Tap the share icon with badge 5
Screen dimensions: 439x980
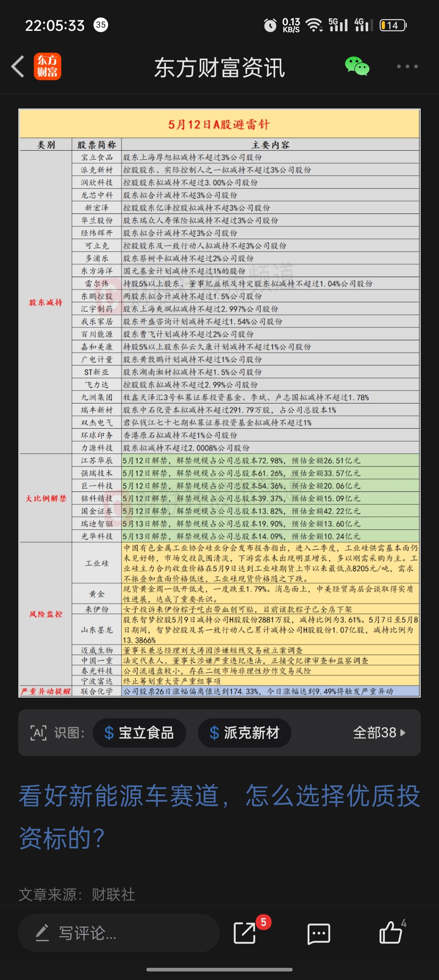click(245, 933)
